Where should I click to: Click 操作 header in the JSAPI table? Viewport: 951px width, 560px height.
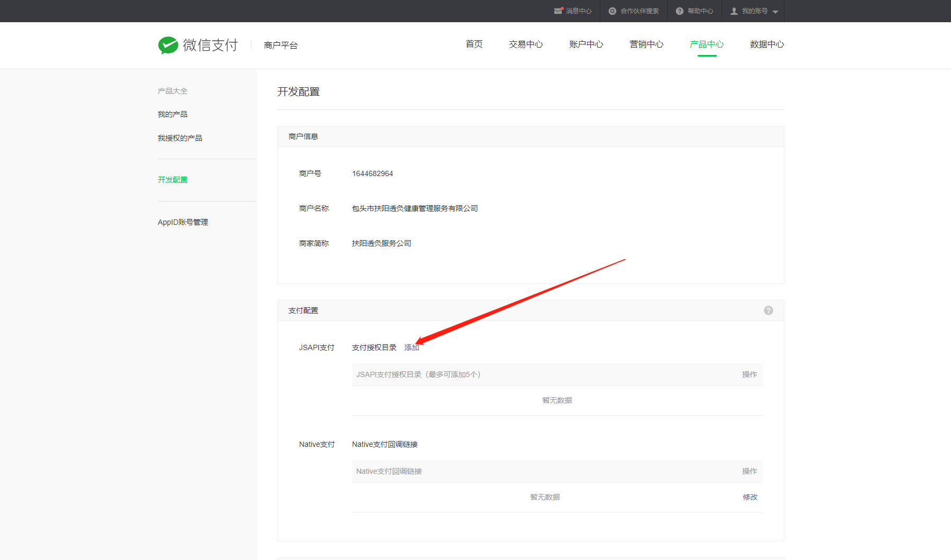(x=749, y=374)
